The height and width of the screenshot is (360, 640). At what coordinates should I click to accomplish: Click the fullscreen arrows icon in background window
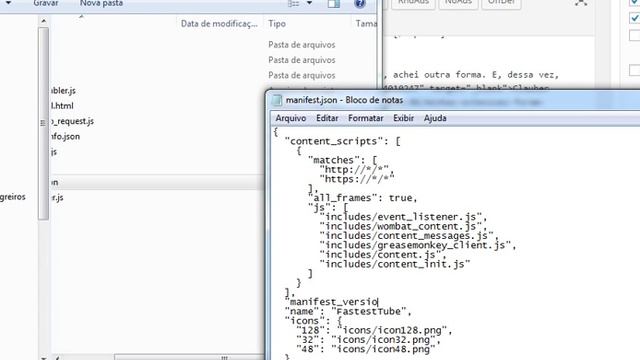click(581, 3)
